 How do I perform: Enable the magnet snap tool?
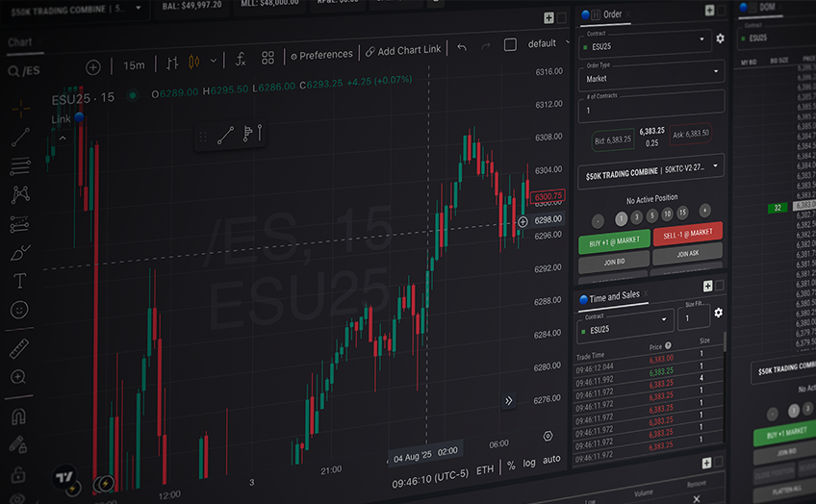click(18, 417)
